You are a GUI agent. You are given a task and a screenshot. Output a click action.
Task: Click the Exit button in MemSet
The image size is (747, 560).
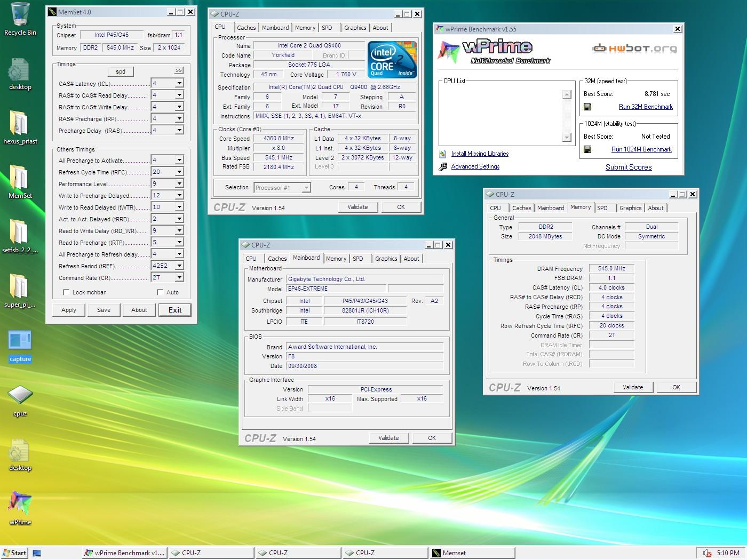click(x=175, y=310)
